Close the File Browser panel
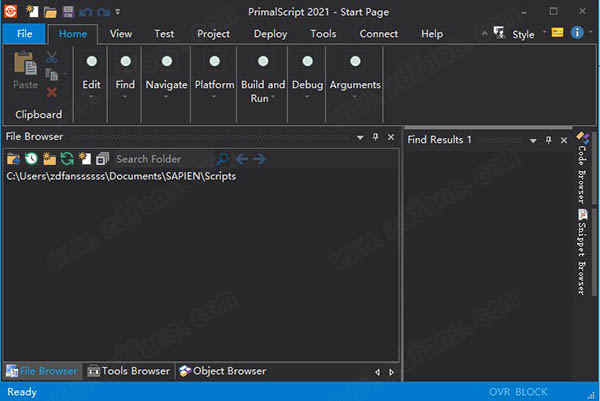 point(391,137)
